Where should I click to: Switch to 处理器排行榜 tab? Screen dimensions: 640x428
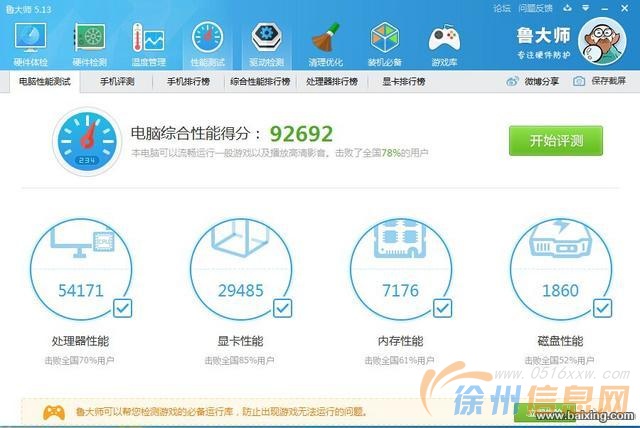[332, 82]
